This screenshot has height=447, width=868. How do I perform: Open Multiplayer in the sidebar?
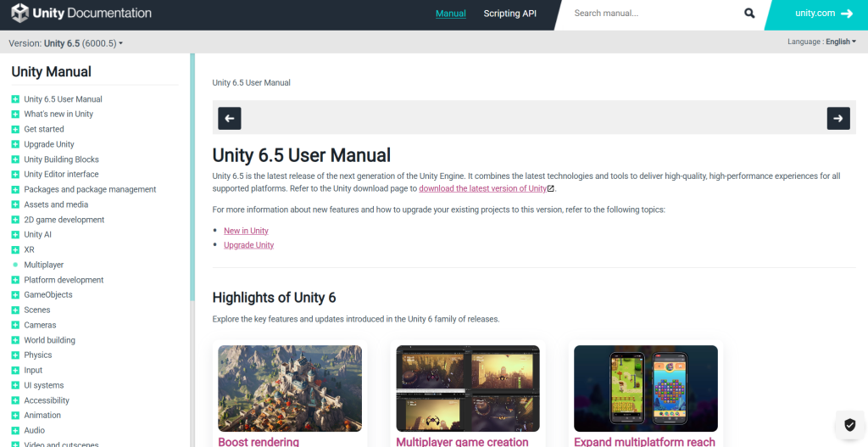coord(44,265)
